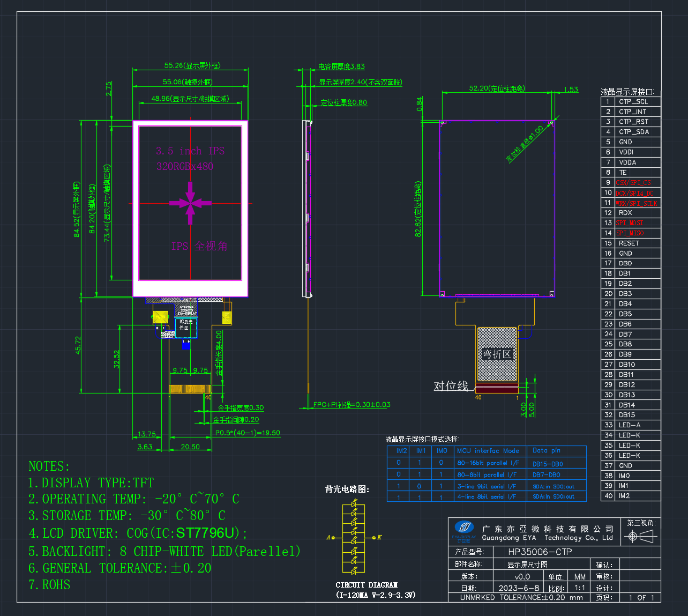Click the LED-A pin 33 label
688x616 pixels.
630,425
